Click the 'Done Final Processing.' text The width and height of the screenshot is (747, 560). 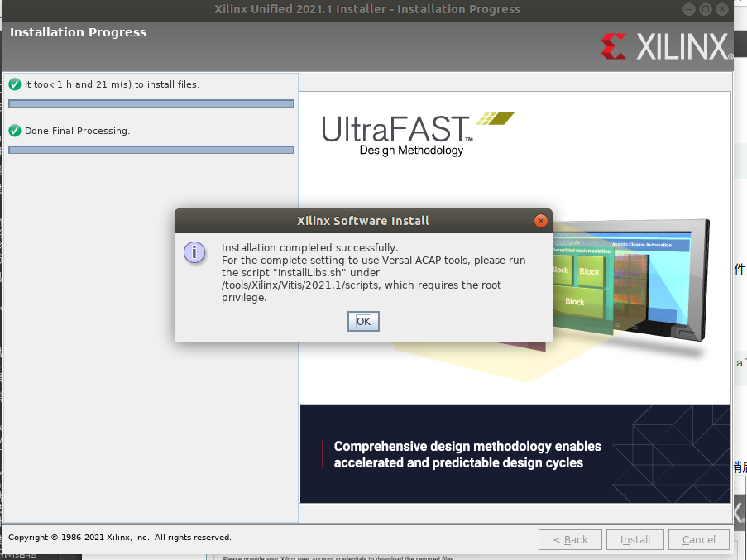(x=77, y=131)
